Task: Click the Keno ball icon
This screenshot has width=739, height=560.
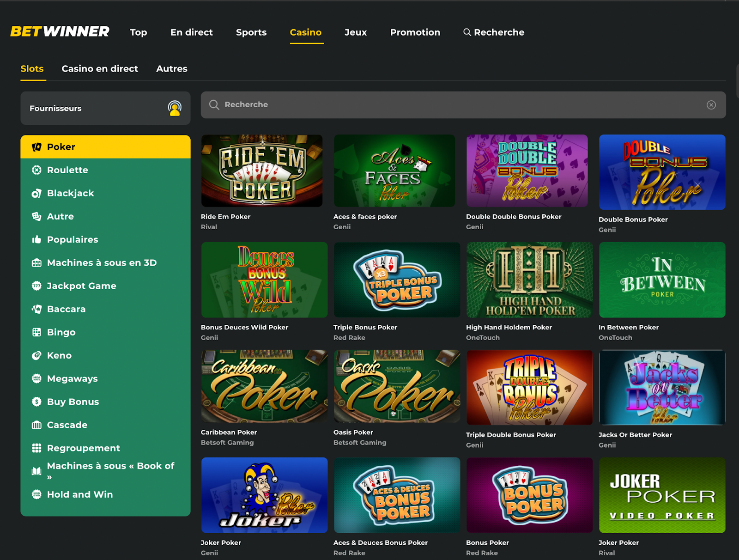Action: pyautogui.click(x=36, y=355)
